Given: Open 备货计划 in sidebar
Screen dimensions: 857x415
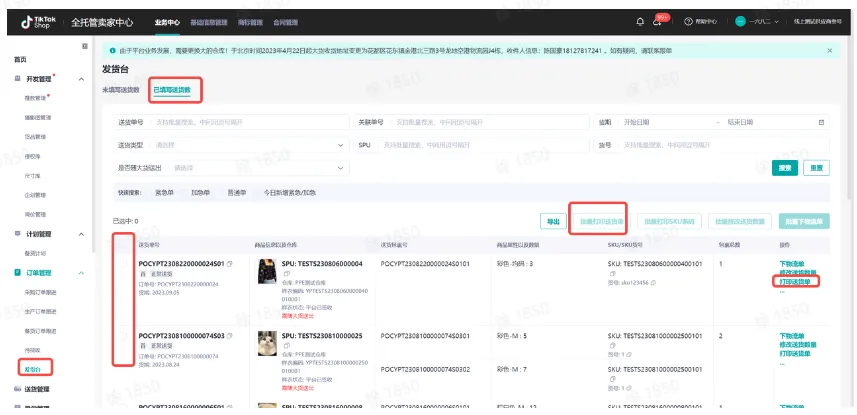Looking at the screenshot, I should (x=35, y=253).
